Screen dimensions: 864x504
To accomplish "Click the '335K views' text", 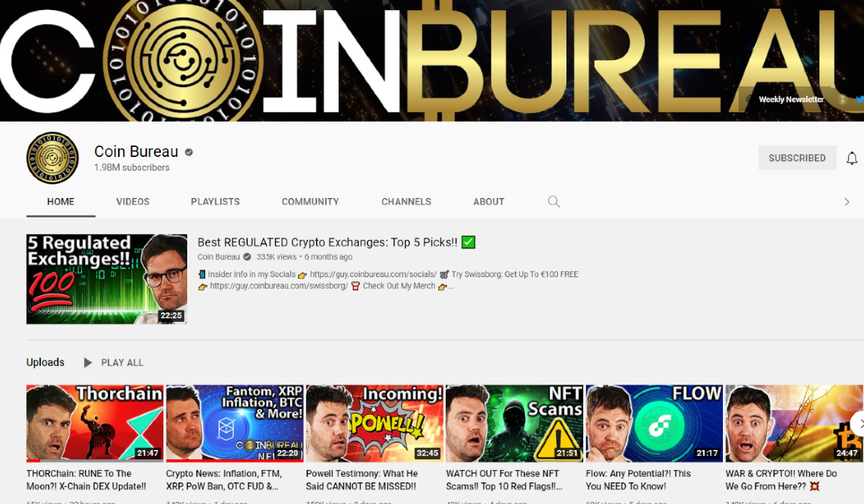I will (x=276, y=257).
